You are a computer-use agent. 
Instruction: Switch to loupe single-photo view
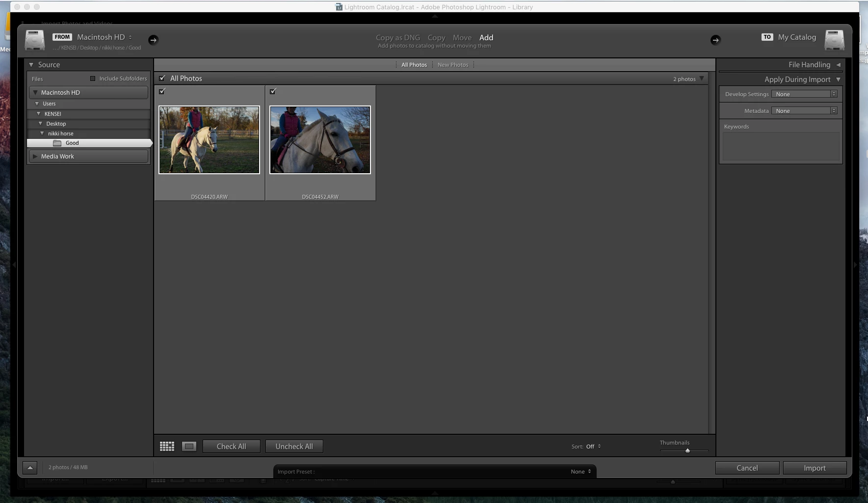click(189, 446)
